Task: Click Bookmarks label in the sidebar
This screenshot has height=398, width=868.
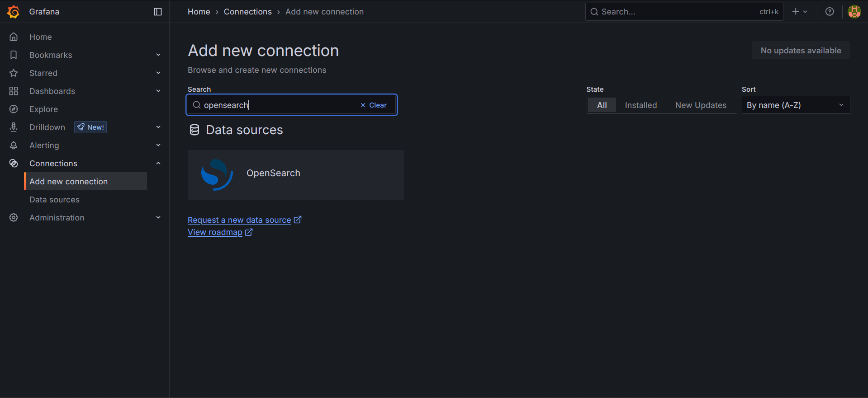Action: (x=51, y=55)
